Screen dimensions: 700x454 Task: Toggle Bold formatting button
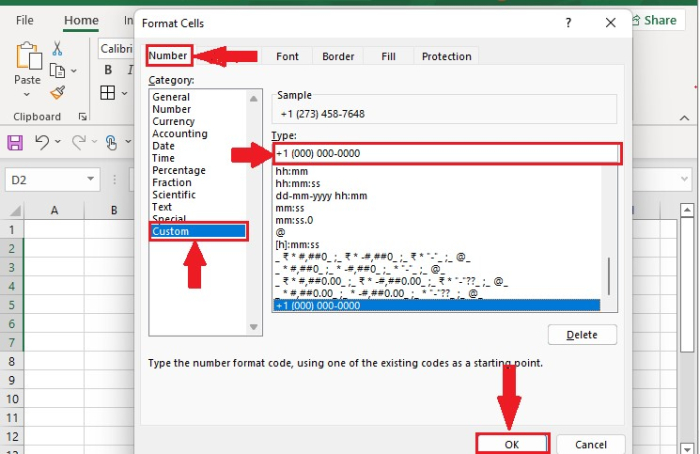[108, 70]
